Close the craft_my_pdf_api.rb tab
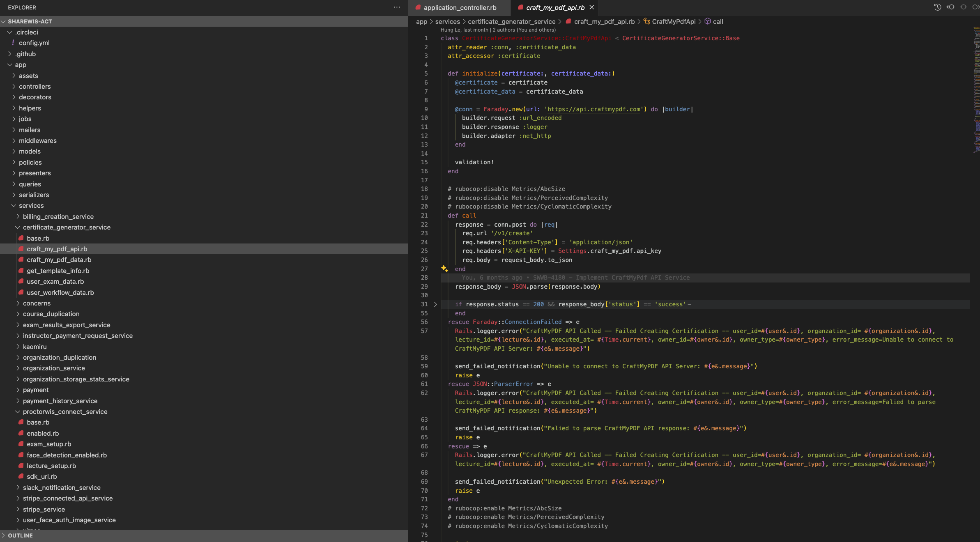This screenshot has width=980, height=542. coord(592,7)
